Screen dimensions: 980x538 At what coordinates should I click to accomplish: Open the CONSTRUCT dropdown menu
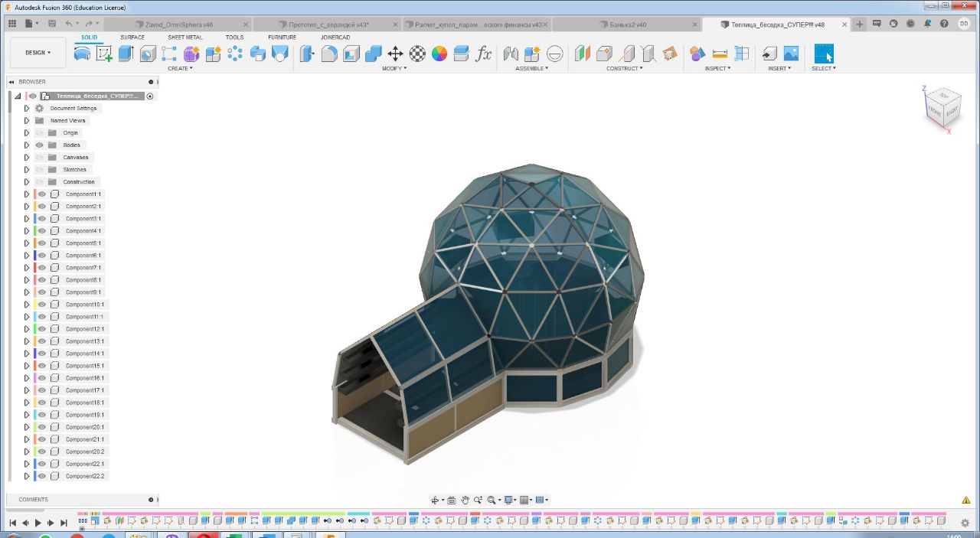point(624,68)
